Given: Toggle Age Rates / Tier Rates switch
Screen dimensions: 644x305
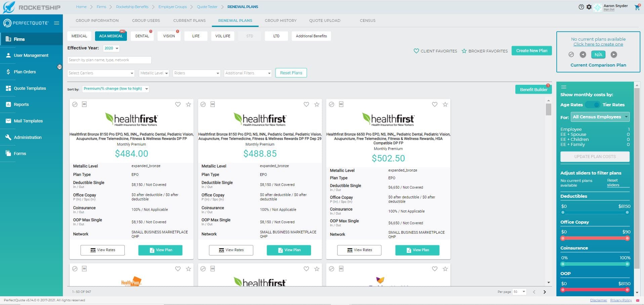Looking at the screenshot, I should click(x=593, y=105).
